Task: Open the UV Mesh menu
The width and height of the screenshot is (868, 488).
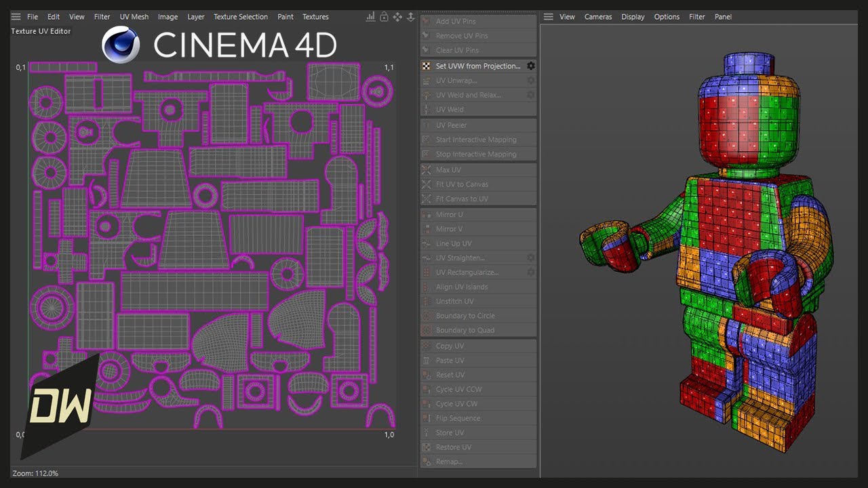Action: tap(134, 17)
